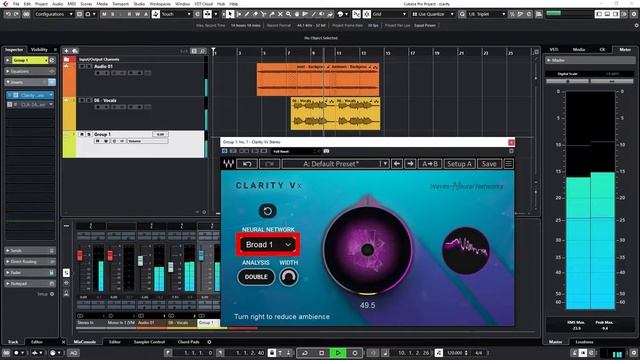Open setup gear at toolbar right end
Screen dimensions: 640x360
[x=634, y=14]
